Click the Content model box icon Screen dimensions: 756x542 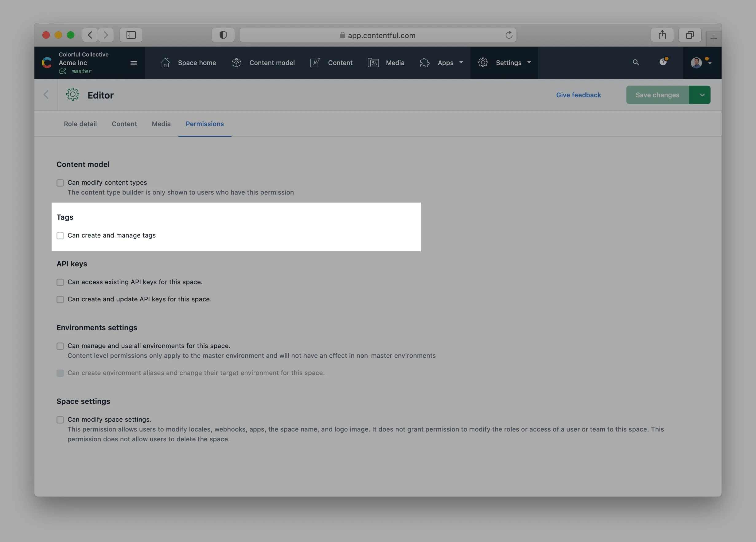click(236, 63)
